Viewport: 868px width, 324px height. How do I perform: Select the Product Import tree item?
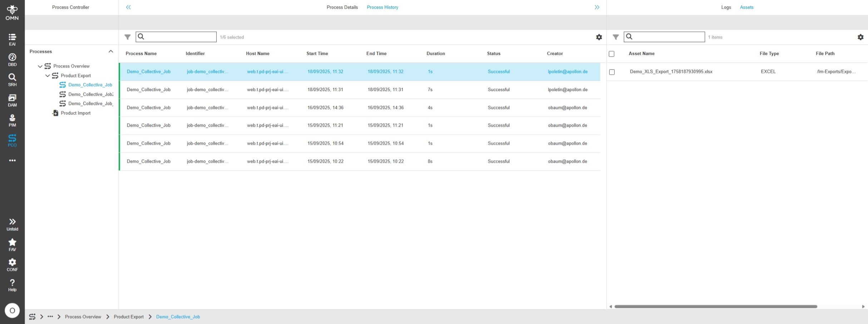coord(75,113)
